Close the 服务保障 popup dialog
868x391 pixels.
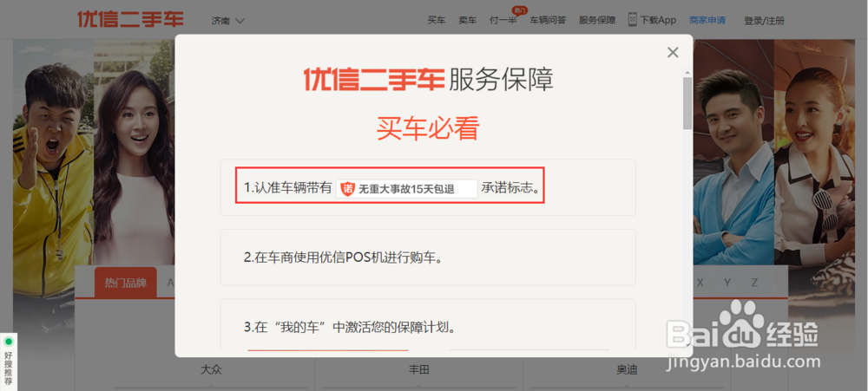pos(673,53)
